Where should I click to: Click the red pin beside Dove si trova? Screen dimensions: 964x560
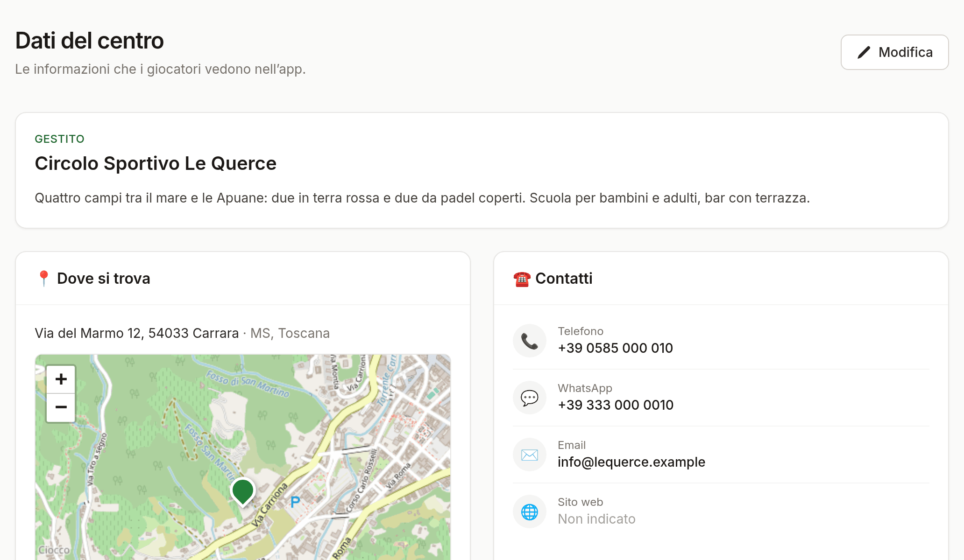[43, 279]
